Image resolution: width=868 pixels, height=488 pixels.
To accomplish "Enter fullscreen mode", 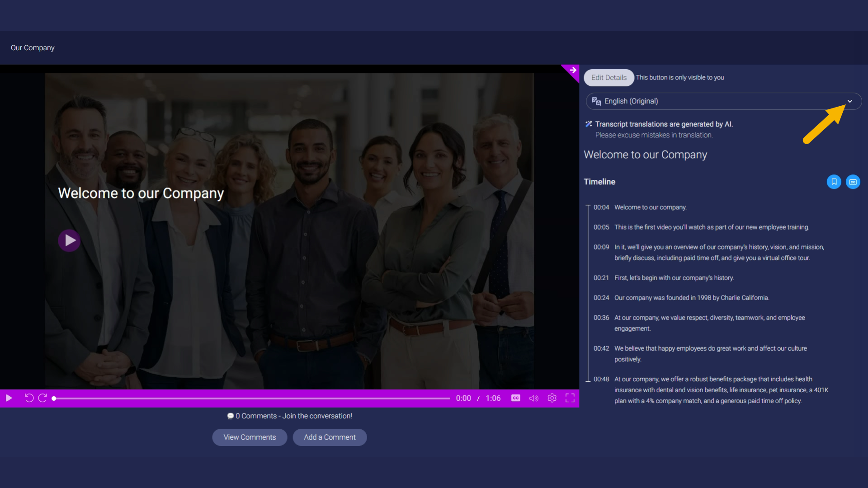I will (570, 398).
